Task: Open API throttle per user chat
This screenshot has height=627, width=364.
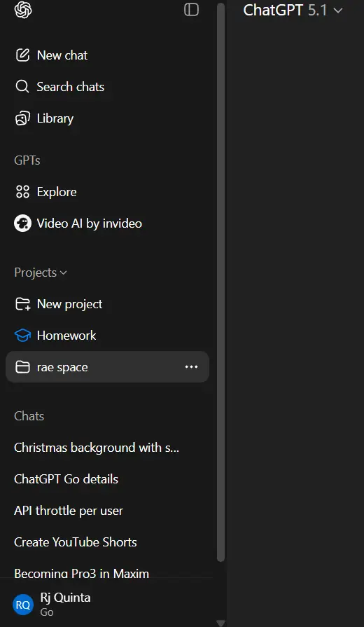Action: 107,511
